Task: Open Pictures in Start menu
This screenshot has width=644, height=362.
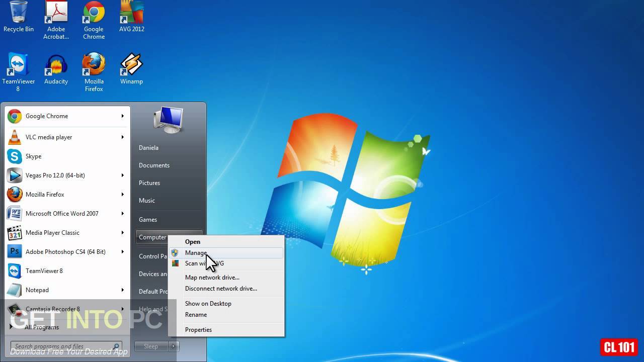Action: 149,183
